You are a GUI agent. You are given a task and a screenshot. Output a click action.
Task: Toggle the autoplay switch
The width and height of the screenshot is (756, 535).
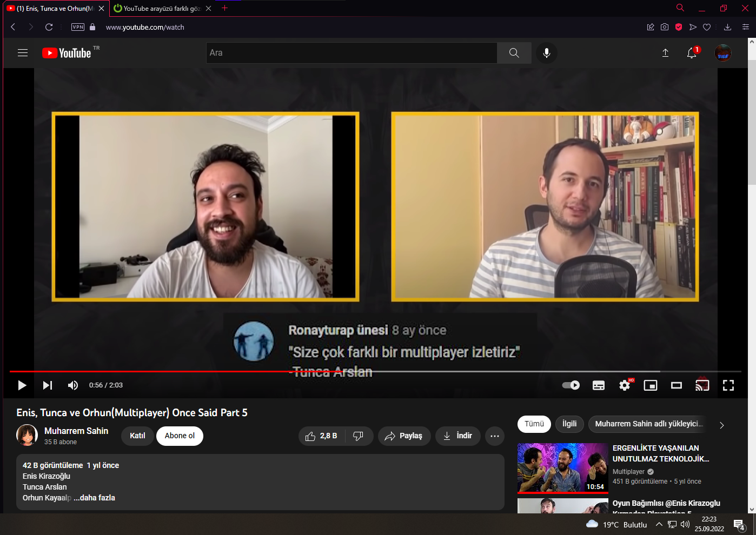(x=571, y=385)
